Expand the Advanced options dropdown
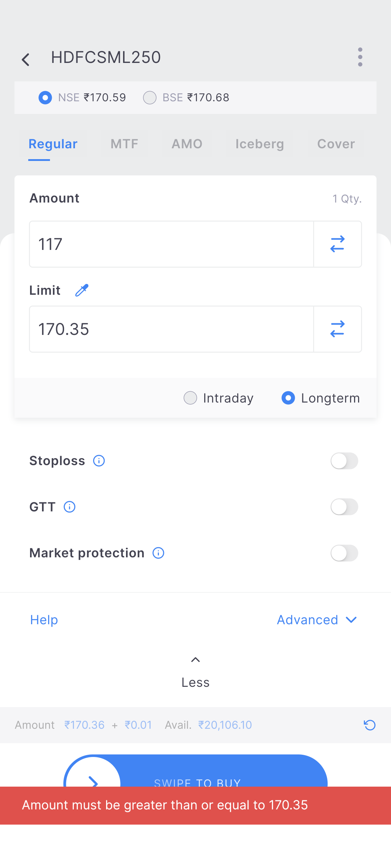The width and height of the screenshot is (391, 868). coord(317,620)
